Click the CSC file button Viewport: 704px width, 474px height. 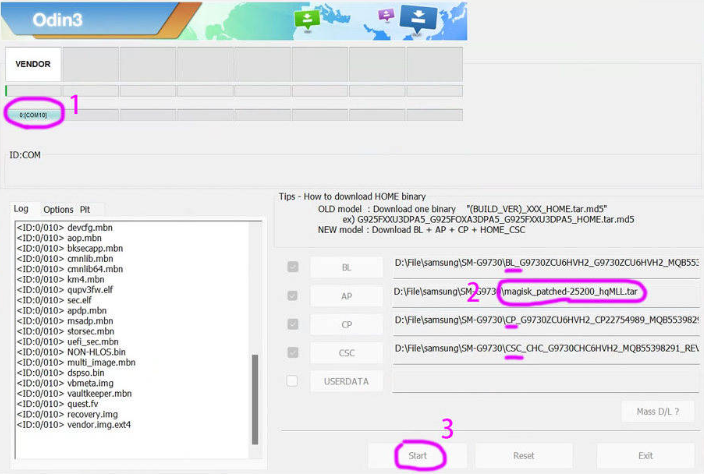tap(347, 353)
